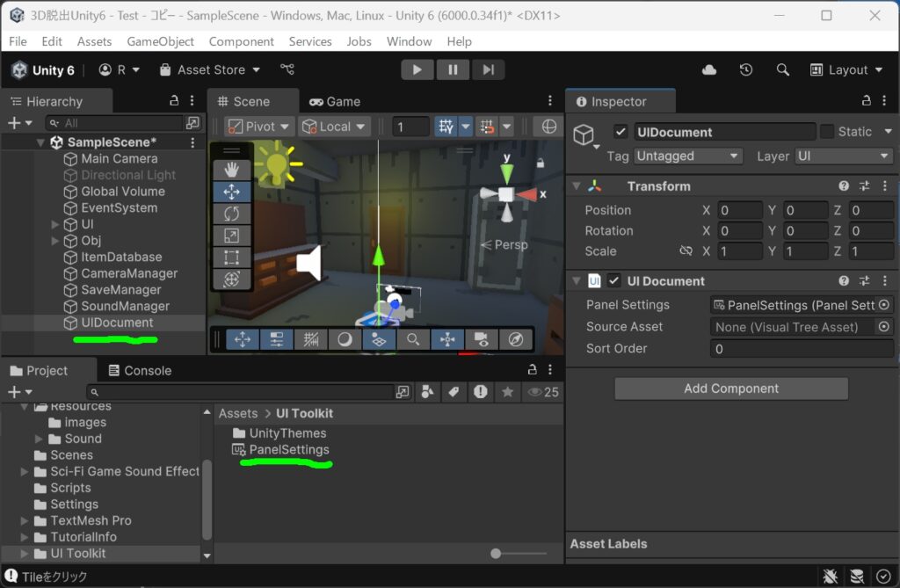Open the Component menu

[x=241, y=41]
